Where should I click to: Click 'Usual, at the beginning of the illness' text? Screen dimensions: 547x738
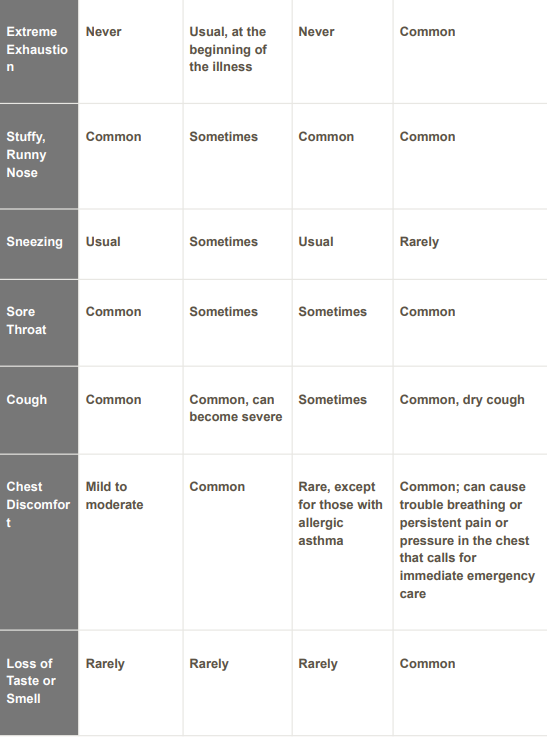(228, 49)
